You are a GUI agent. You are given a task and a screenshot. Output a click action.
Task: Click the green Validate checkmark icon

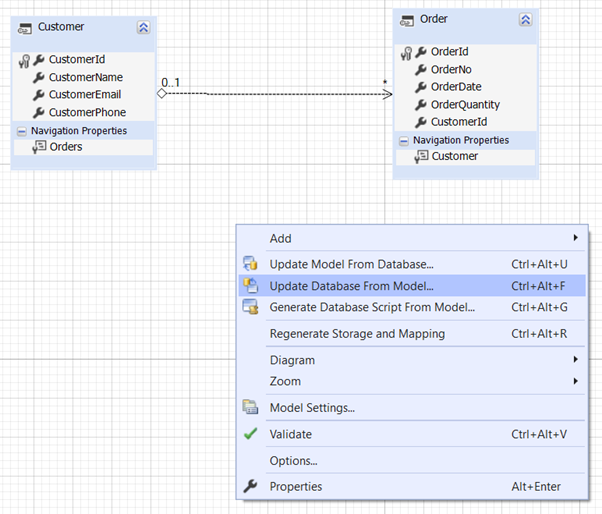point(250,434)
